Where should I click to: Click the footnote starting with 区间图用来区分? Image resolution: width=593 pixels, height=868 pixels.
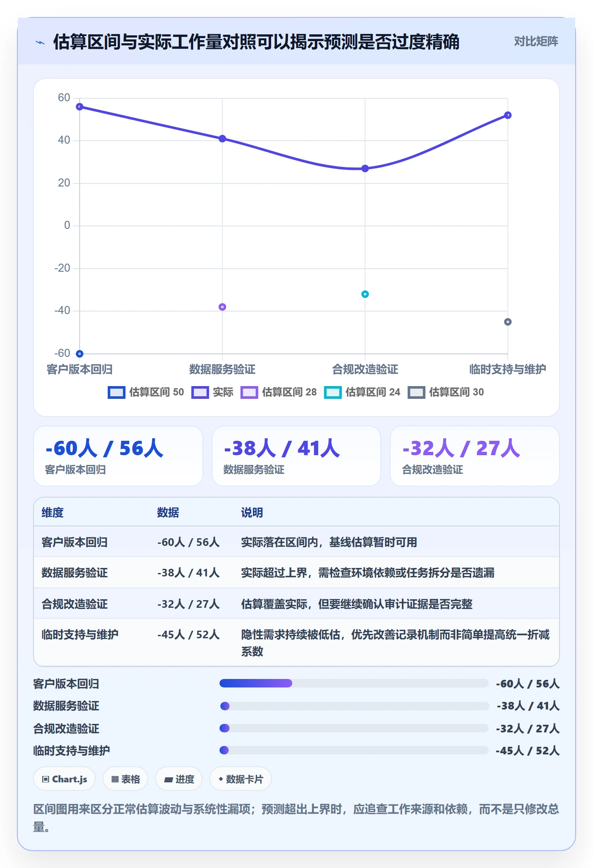[x=296, y=818]
